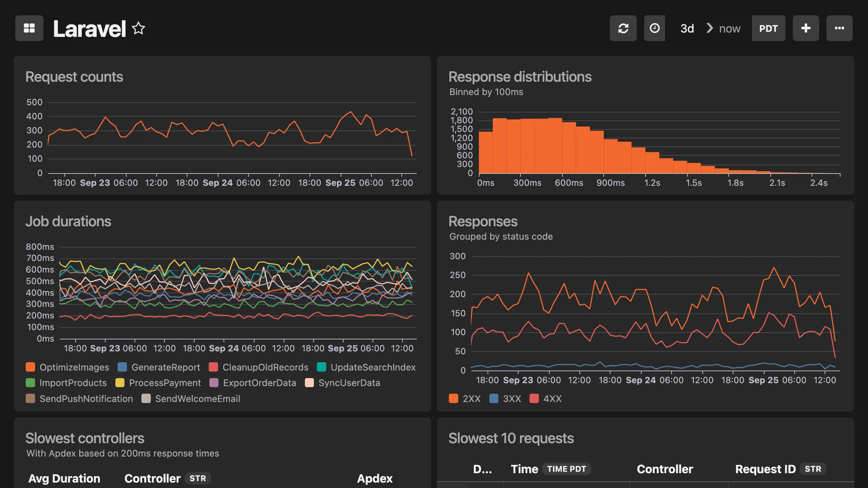
Task: Toggle ExportOrderData legend entry
Action: [x=253, y=383]
